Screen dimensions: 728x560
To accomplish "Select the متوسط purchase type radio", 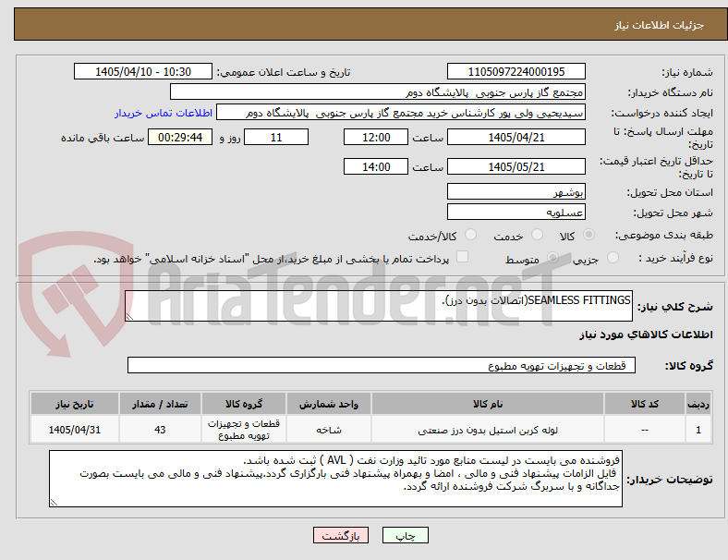I will click(553, 257).
